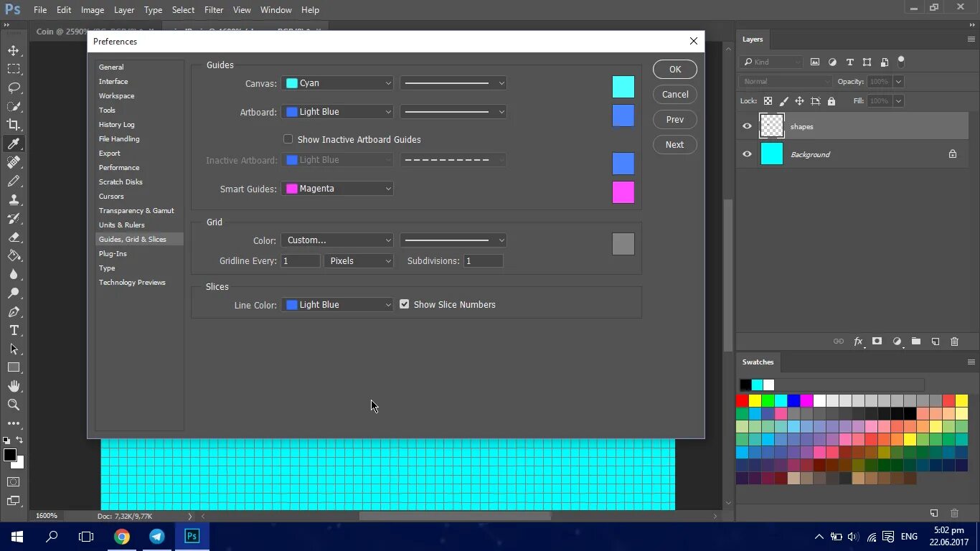Select the Eraser tool
Viewport: 980px width, 551px height.
pos(13,237)
